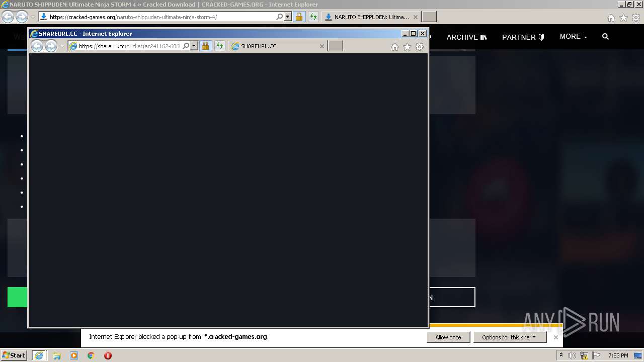Screen dimensions: 644x362
Task: Open Favorites star in the main browser window
Action: click(623, 18)
